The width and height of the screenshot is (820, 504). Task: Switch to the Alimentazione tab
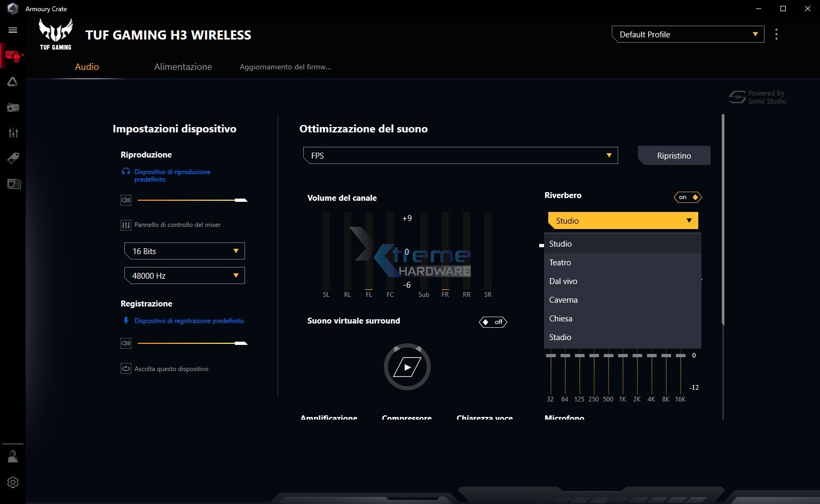pyautogui.click(x=183, y=67)
